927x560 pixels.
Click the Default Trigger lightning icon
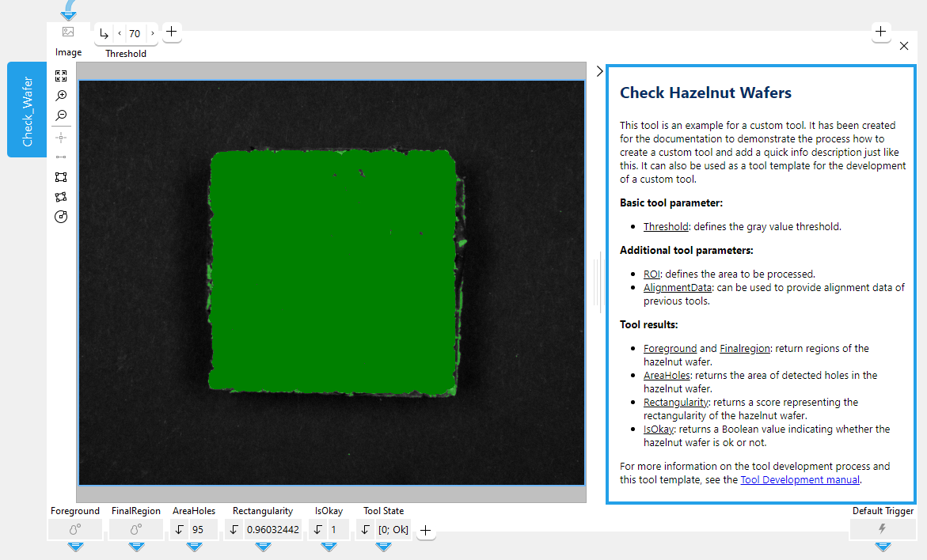tap(883, 529)
